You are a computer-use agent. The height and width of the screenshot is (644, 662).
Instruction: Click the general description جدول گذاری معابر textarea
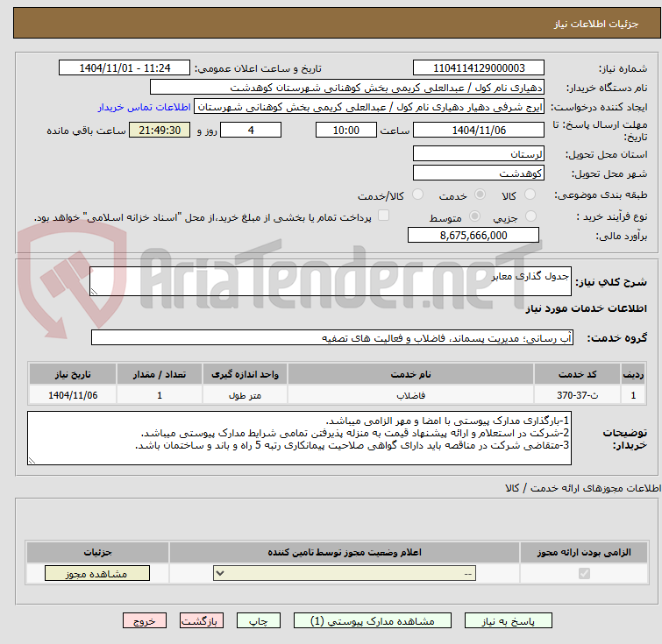pyautogui.click(x=331, y=281)
